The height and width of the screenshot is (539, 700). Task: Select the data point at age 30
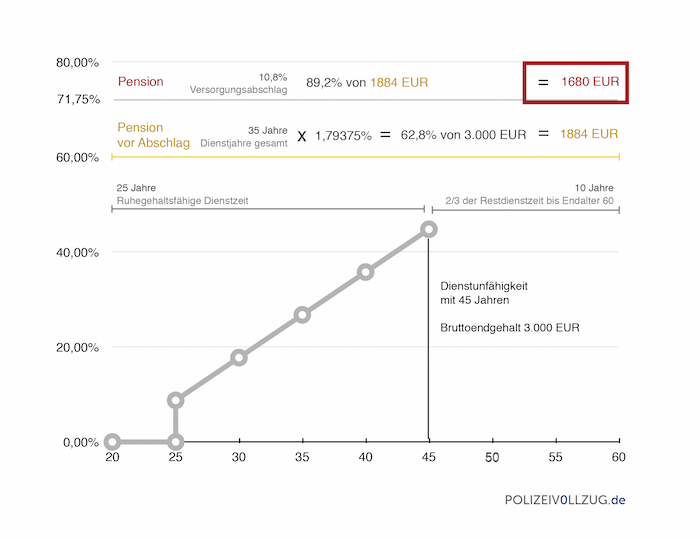239,357
